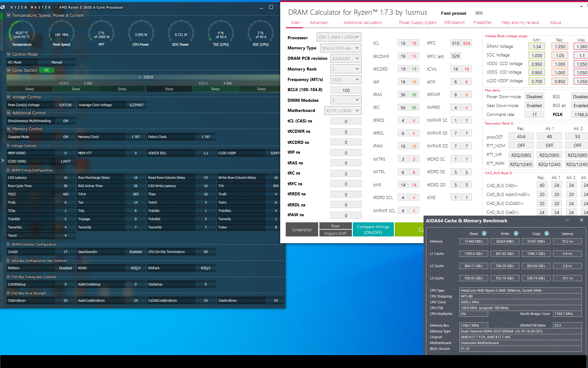The height and width of the screenshot is (368, 588).
Task: Click the Copy info icon in AIDA64
Action: coord(547,233)
